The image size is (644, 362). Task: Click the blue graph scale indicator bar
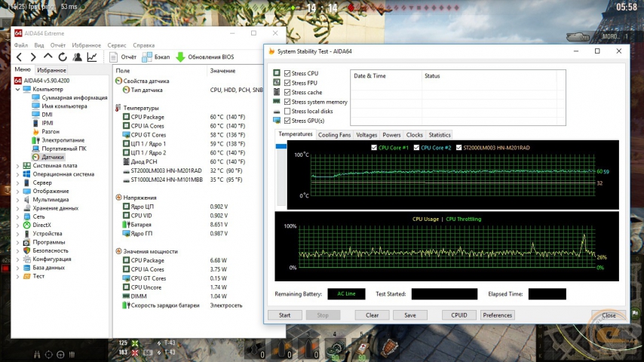tap(281, 146)
